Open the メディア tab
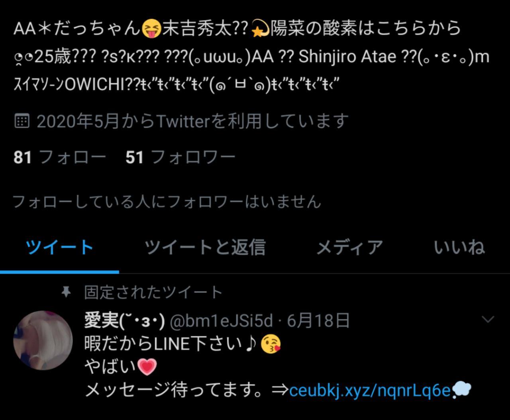The image size is (510, 420). point(349,247)
